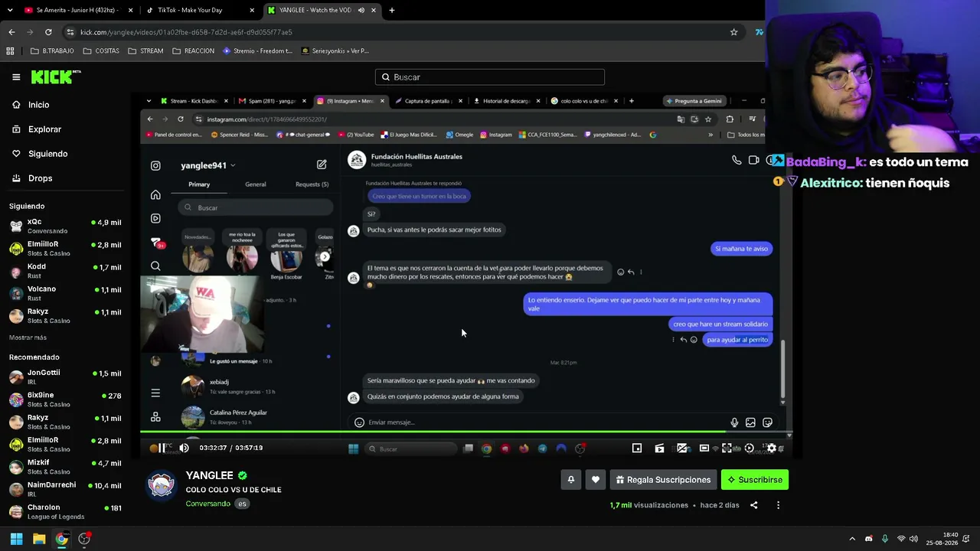Open the browser tab search dropdown arrow
This screenshot has height=551, width=980.
[x=9, y=10]
